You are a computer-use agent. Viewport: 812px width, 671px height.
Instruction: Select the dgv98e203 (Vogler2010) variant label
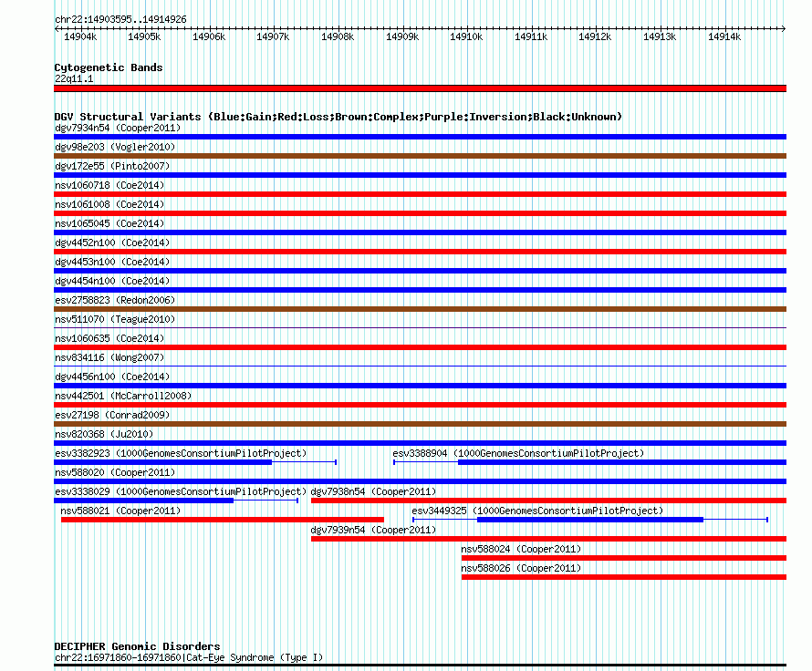pyautogui.click(x=115, y=147)
